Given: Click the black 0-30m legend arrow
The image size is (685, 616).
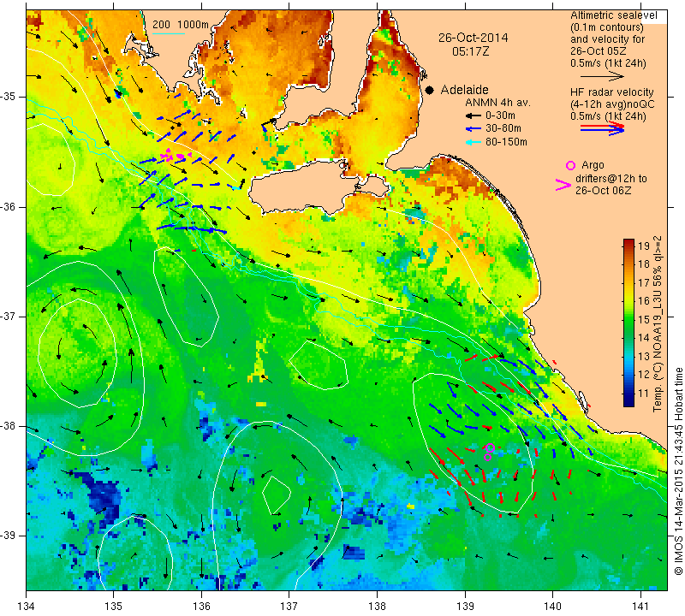Looking at the screenshot, I should pos(473,116).
